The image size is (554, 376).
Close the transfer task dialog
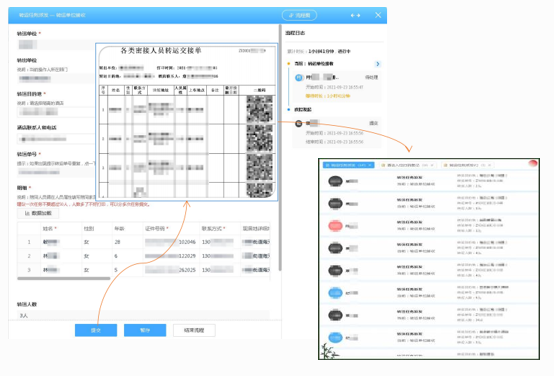(378, 15)
